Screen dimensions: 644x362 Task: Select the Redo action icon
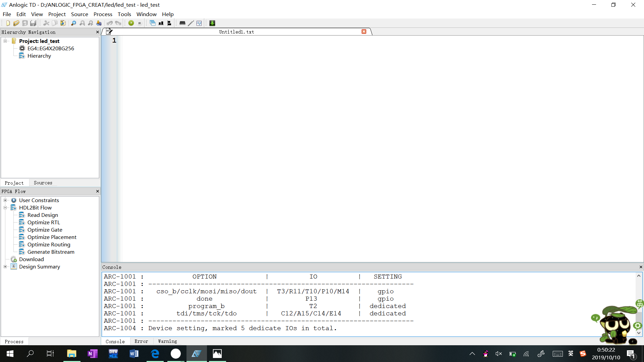click(x=118, y=23)
